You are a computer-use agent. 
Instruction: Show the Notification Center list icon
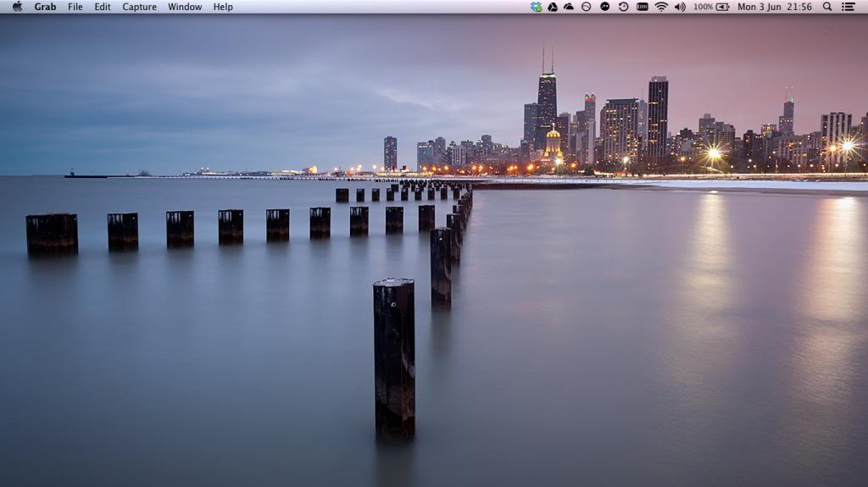[x=848, y=7]
